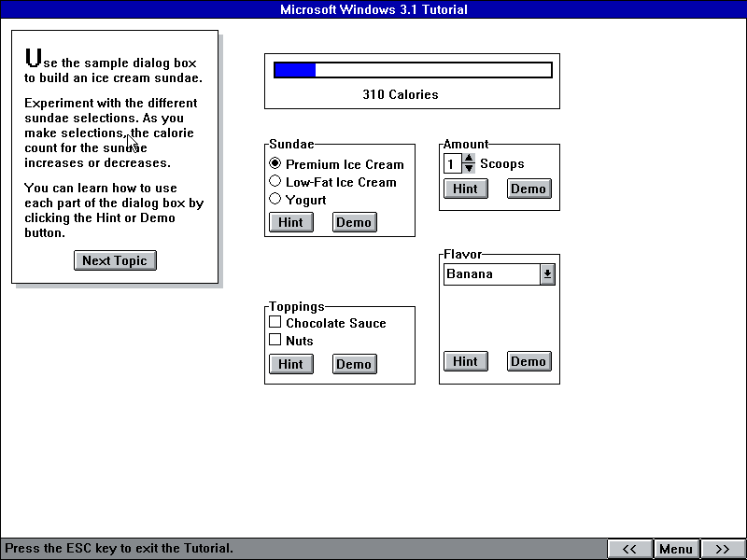The width and height of the screenshot is (747, 560).
Task: Click the calorie progress bar
Action: 413,70
